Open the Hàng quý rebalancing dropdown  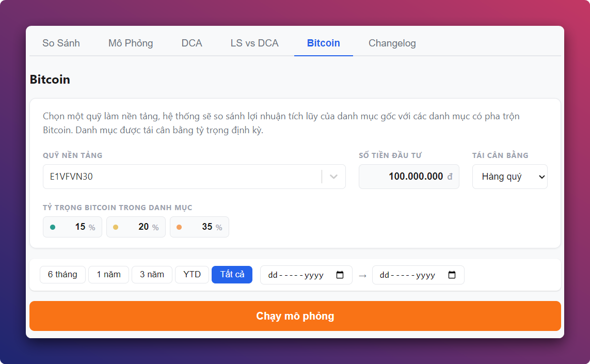[510, 177]
